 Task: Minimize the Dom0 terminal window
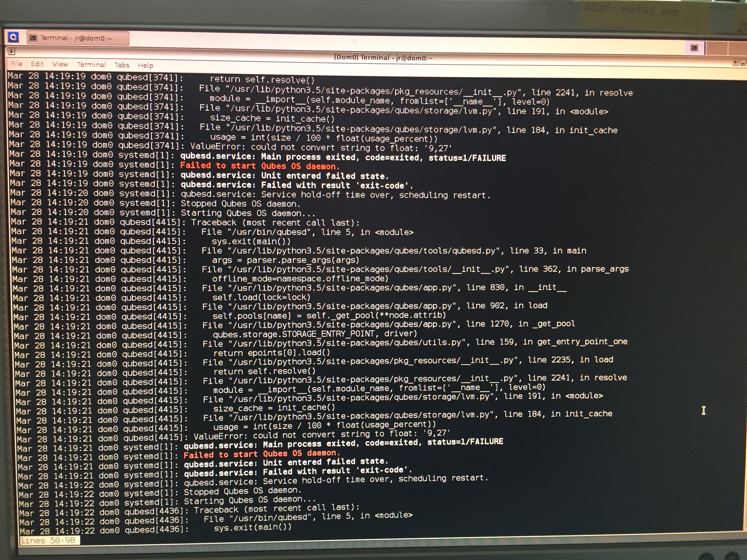[x=743, y=63]
